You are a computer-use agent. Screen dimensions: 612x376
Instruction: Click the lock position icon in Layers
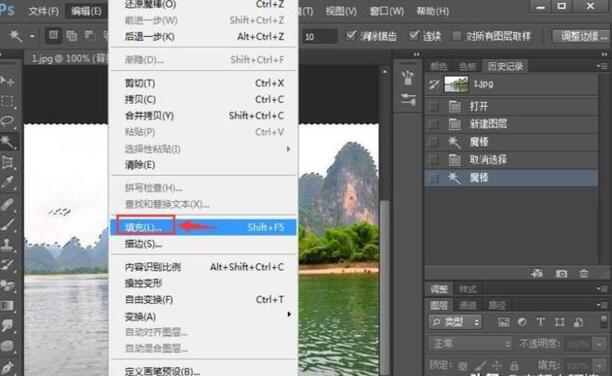point(497,365)
